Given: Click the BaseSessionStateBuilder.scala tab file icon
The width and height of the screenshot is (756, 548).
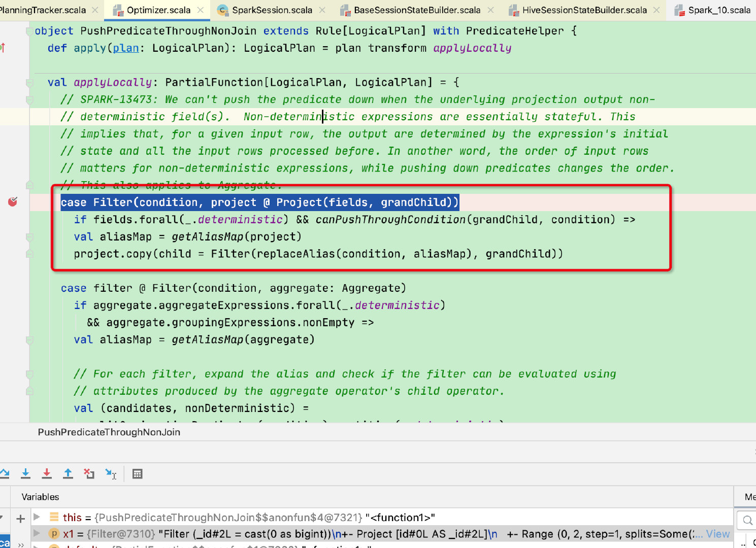Looking at the screenshot, I should (345, 10).
